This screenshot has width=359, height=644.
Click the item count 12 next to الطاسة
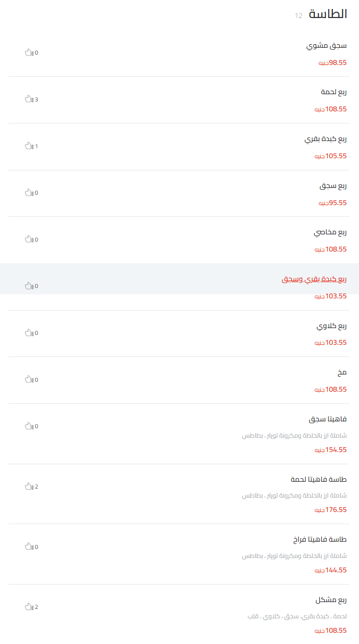coord(297,15)
